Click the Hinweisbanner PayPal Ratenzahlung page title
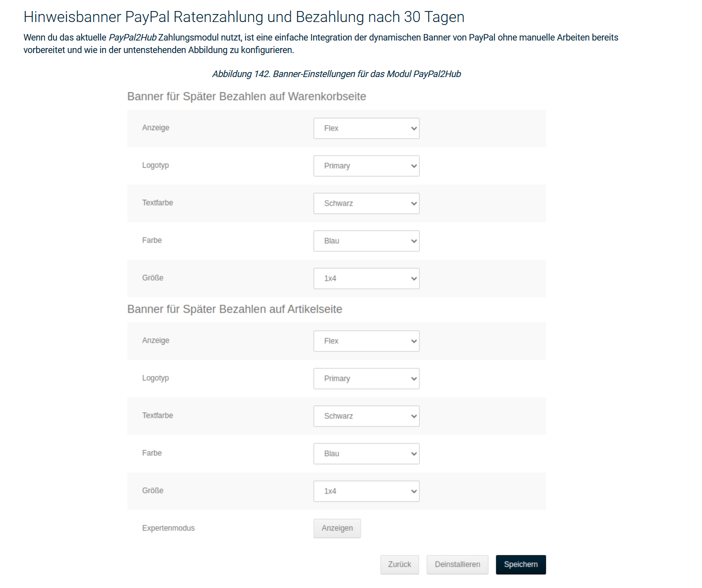 244,17
